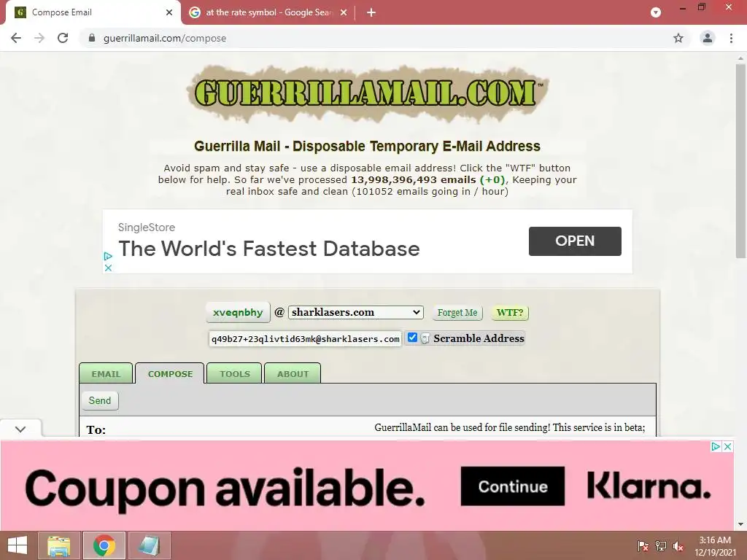Viewport: 747px width, 560px height.
Task: Switch to the Google Search tab
Action: click(268, 12)
